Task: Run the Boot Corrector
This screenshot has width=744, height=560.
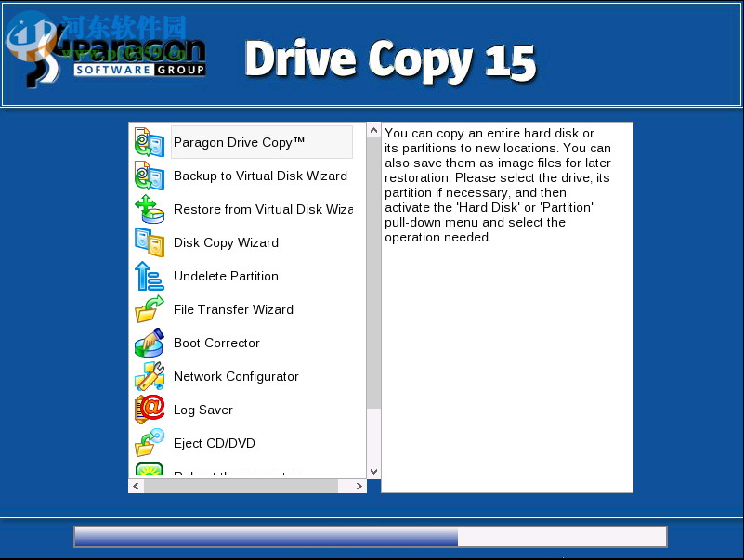Action: pos(216,343)
